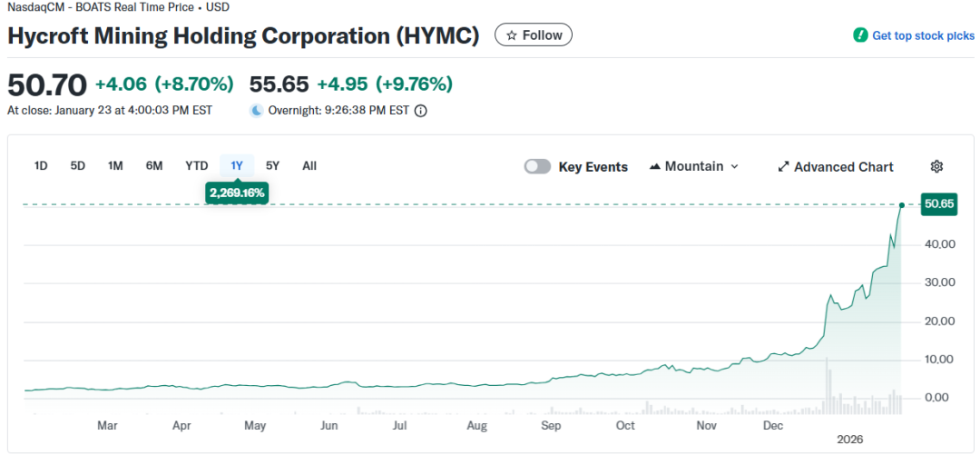Select the 1Y chart range
This screenshot has height=455, width=980.
coord(237,165)
